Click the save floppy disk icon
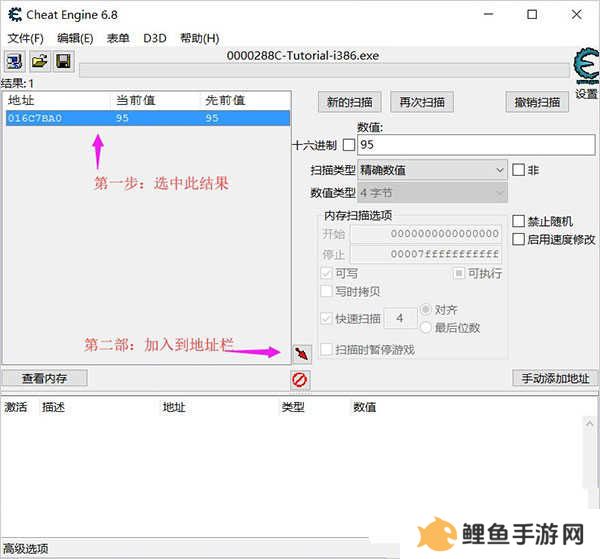This screenshot has height=559, width=600. click(63, 61)
